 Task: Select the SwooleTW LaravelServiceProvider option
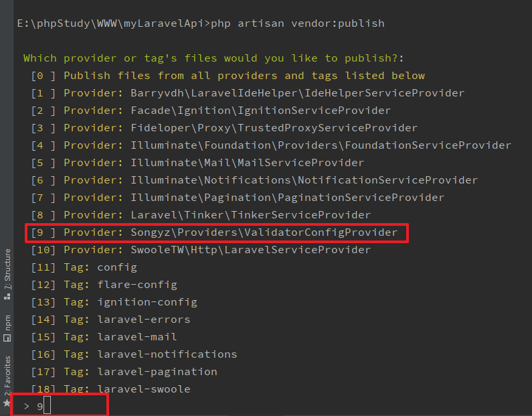point(201,250)
